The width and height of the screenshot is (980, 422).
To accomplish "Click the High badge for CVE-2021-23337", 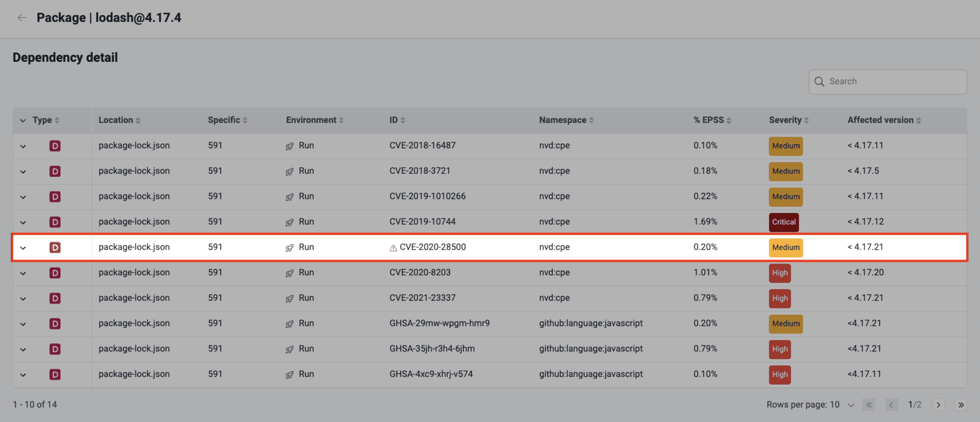I will pos(780,298).
